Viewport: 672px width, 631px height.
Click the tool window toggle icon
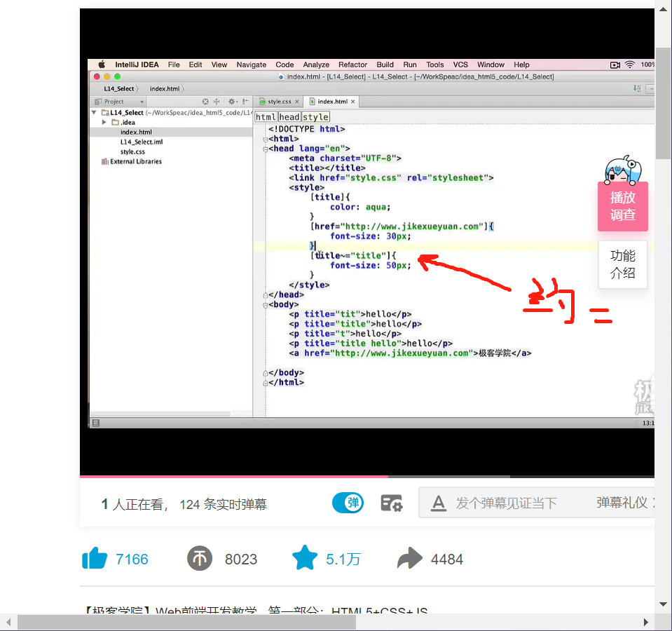coord(96,423)
